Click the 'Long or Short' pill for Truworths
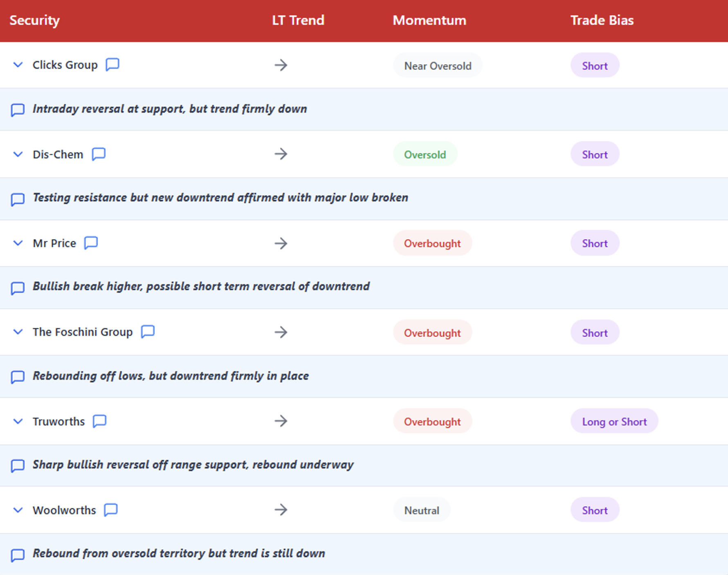Image resolution: width=728 pixels, height=575 pixels. (x=614, y=421)
